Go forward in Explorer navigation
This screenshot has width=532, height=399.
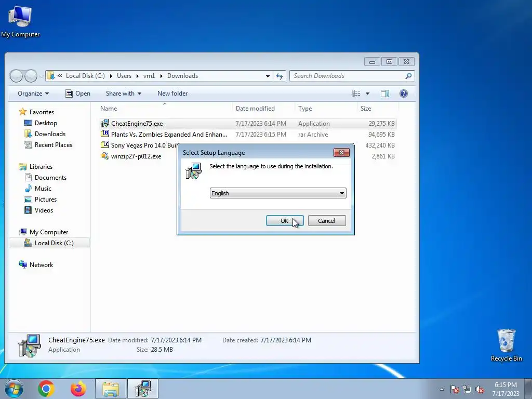(x=31, y=76)
